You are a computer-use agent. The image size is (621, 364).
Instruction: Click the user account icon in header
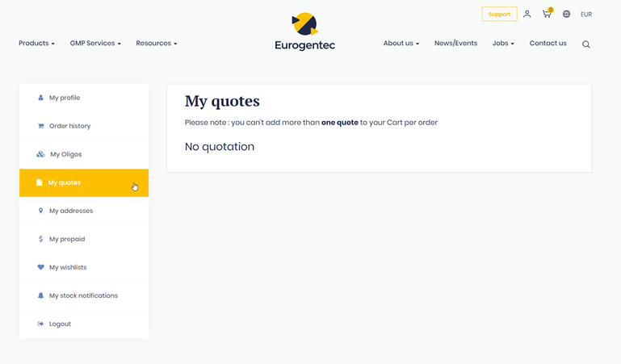click(x=527, y=15)
